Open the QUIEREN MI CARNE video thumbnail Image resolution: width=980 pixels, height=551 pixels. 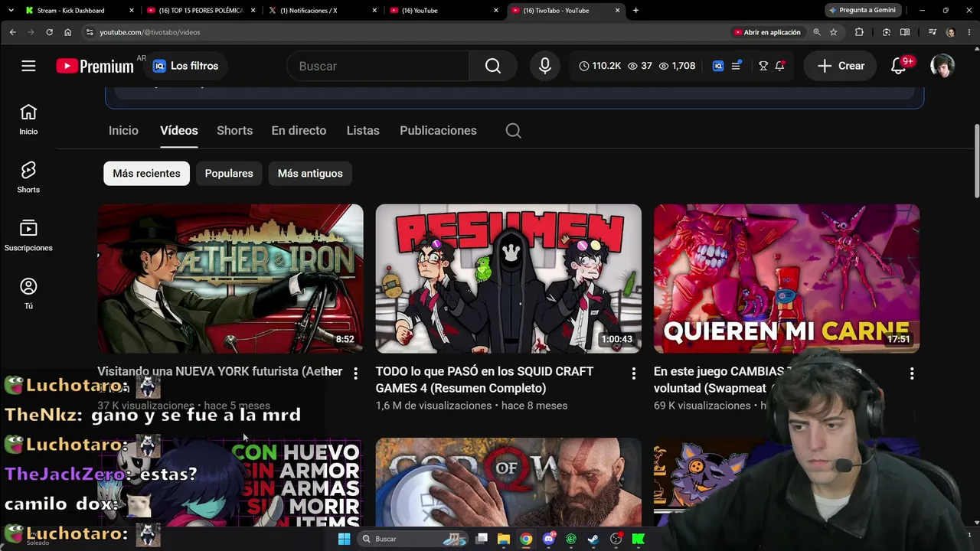pyautogui.click(x=786, y=279)
